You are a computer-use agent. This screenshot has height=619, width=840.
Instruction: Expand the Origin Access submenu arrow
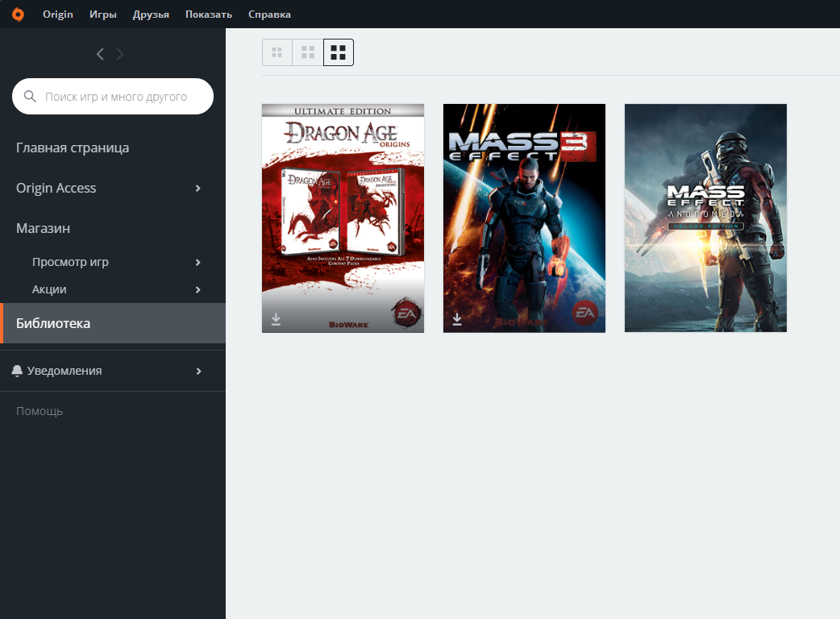pos(198,188)
